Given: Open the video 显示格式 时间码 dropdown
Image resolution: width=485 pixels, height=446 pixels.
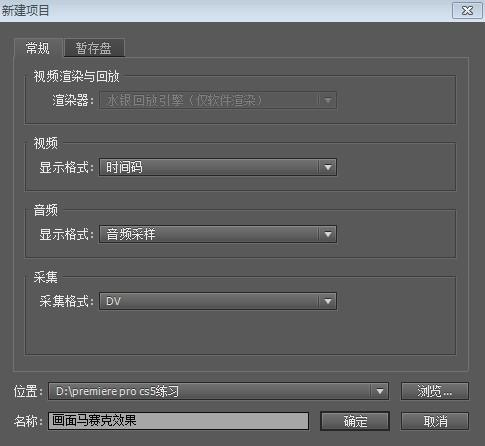Looking at the screenshot, I should [x=218, y=167].
